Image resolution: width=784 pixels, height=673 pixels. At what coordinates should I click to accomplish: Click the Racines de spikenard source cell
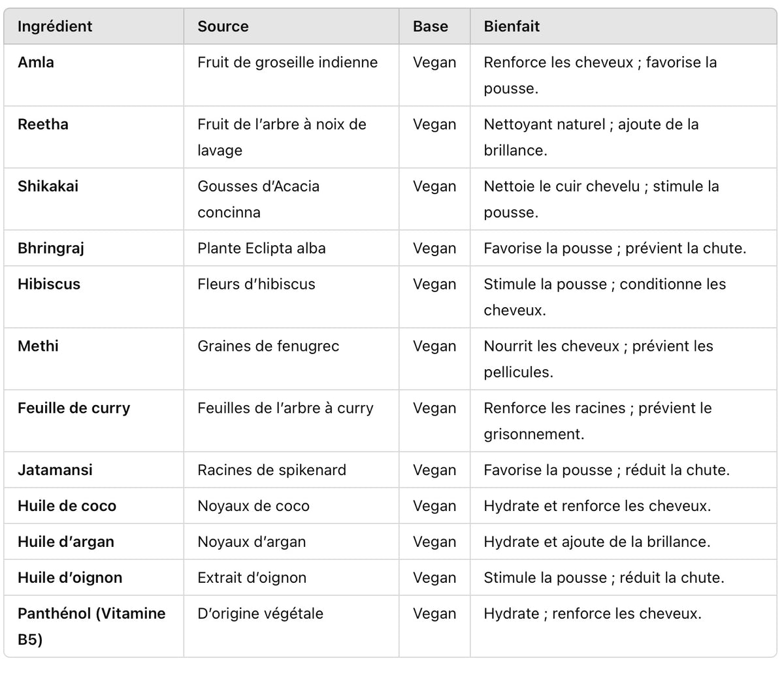272,471
